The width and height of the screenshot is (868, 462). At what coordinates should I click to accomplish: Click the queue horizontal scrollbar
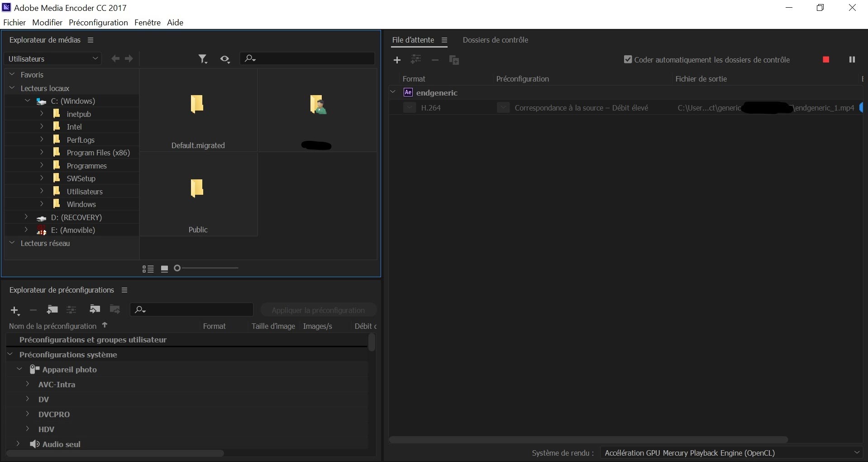tap(588, 439)
